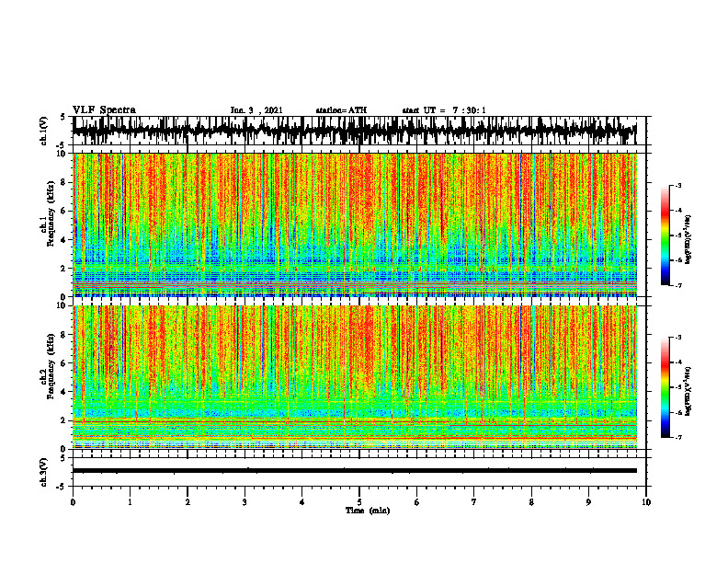Click the "ch.1(V)" axis label

43,131
